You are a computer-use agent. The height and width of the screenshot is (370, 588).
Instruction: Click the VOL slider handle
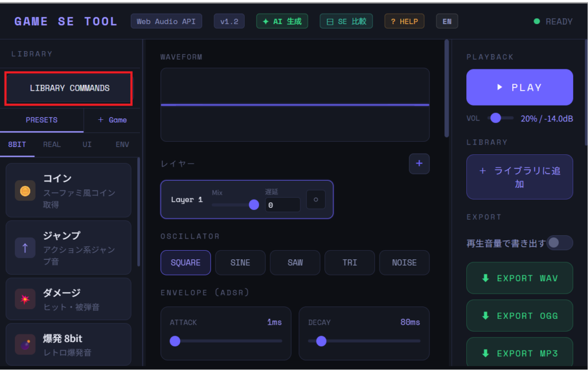494,118
